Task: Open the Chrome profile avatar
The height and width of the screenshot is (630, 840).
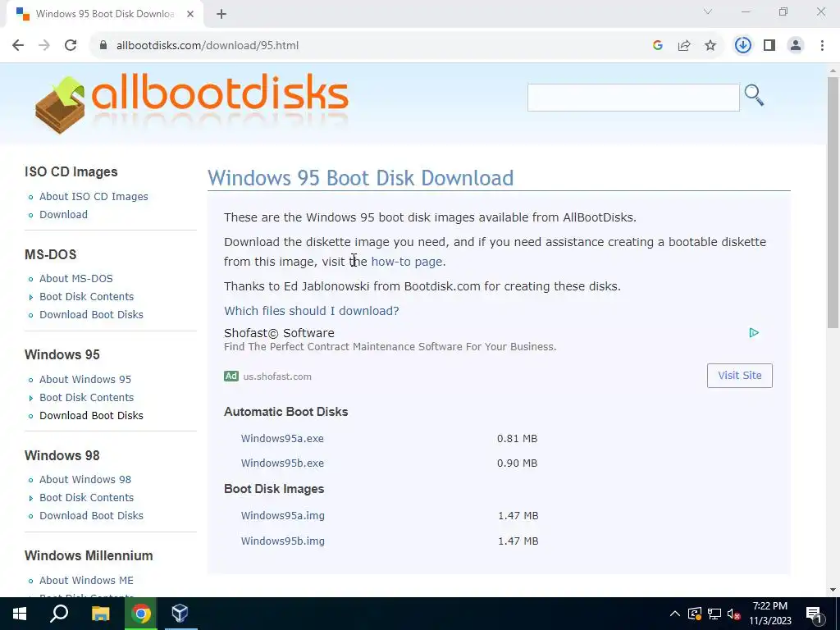Action: click(x=796, y=46)
